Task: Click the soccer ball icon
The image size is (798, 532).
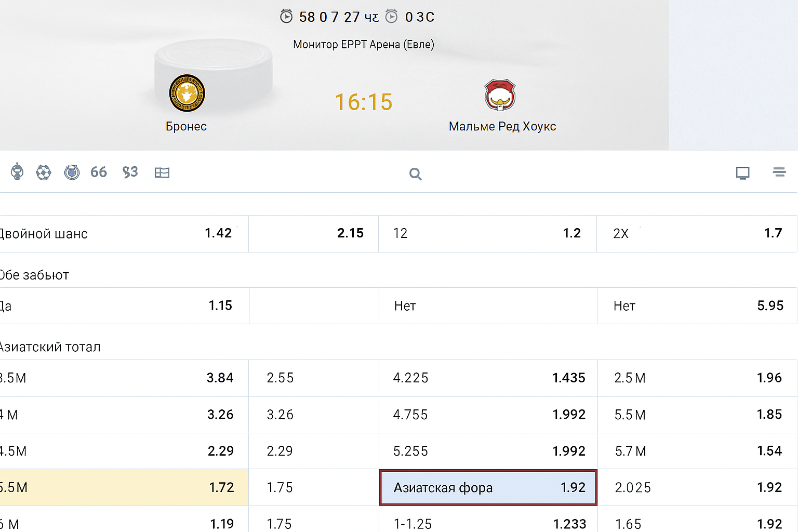Action: pos(44,172)
